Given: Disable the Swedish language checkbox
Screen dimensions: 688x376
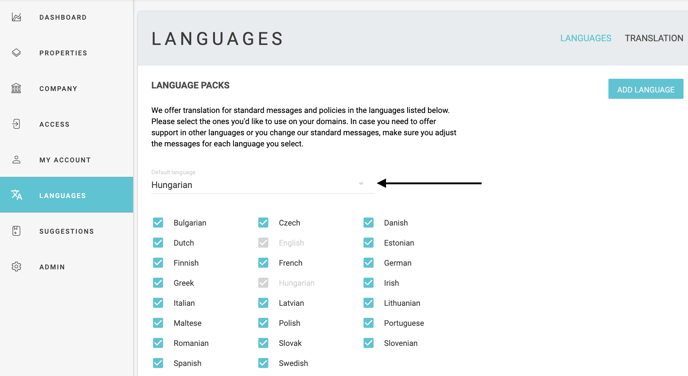Looking at the screenshot, I should click(x=263, y=363).
